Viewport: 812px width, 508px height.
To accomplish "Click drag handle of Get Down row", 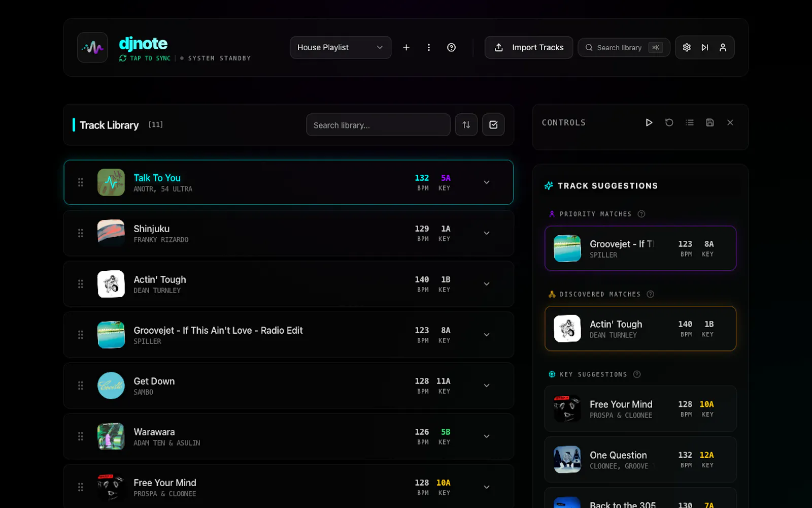I will (x=81, y=386).
